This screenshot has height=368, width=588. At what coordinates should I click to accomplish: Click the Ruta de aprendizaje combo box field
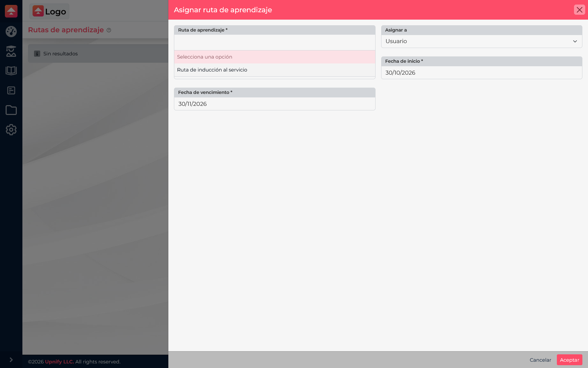pos(275,42)
